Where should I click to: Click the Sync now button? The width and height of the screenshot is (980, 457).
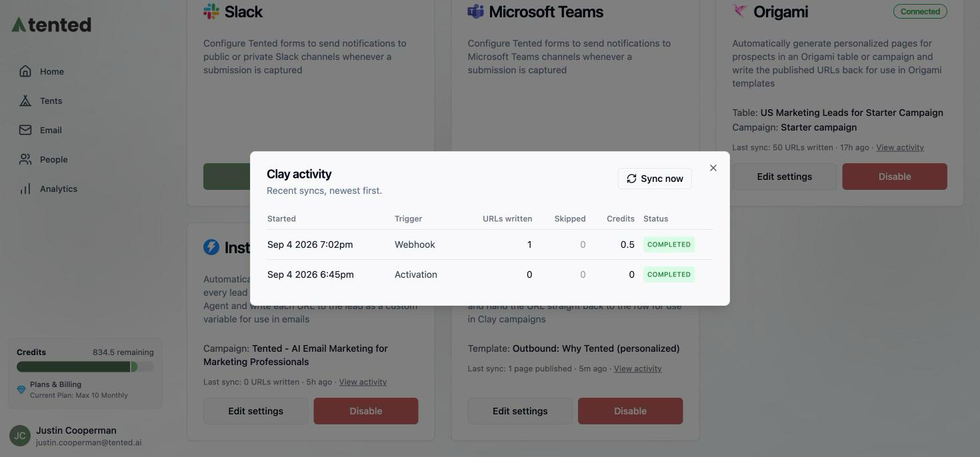pos(655,179)
